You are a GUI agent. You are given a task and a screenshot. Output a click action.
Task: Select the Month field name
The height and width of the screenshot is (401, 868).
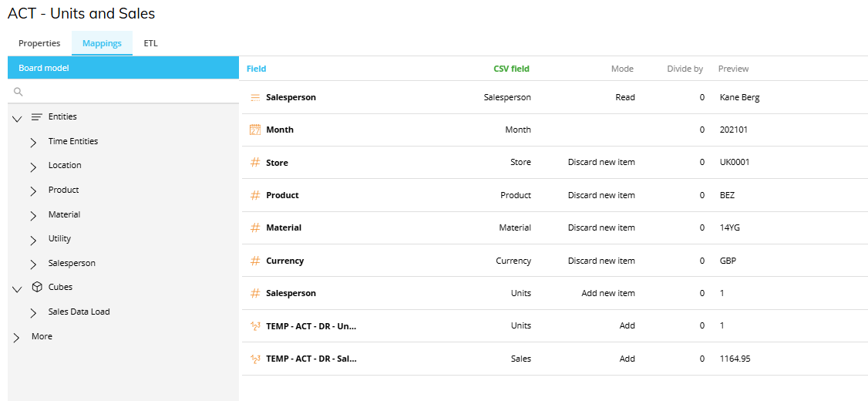(280, 130)
